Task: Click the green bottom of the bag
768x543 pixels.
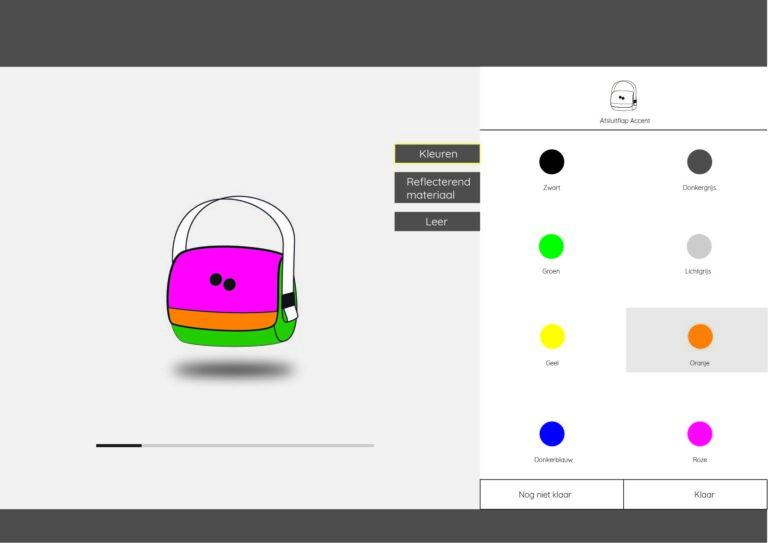Action: [225, 338]
